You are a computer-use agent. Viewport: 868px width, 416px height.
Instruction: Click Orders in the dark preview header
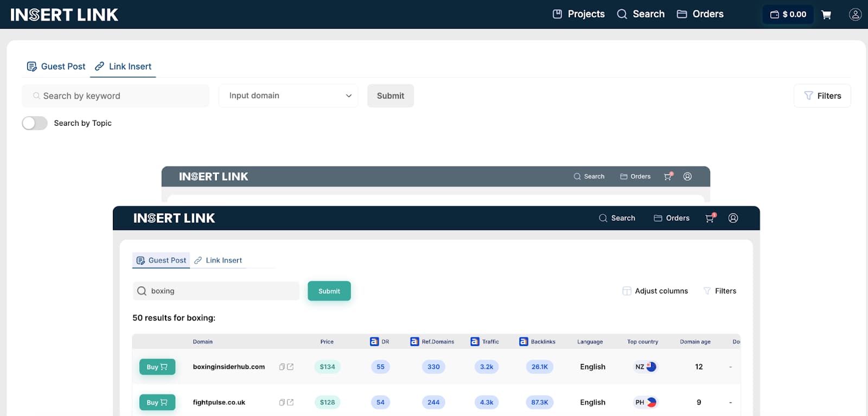[672, 218]
